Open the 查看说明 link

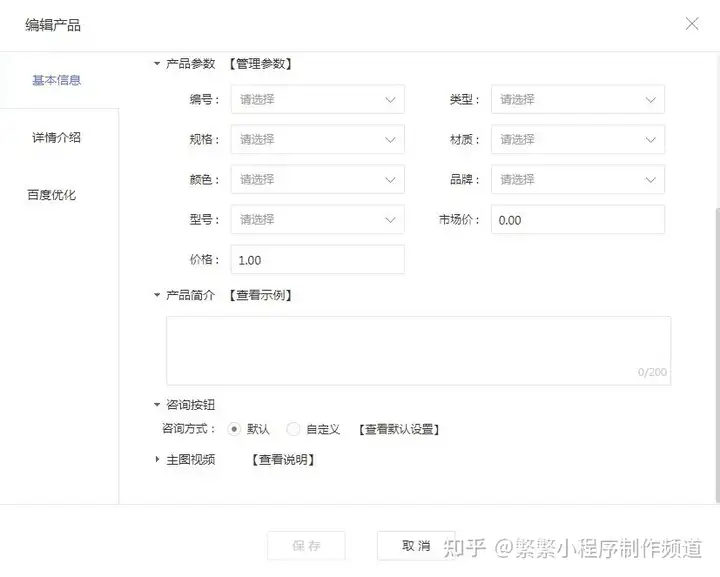tap(283, 459)
